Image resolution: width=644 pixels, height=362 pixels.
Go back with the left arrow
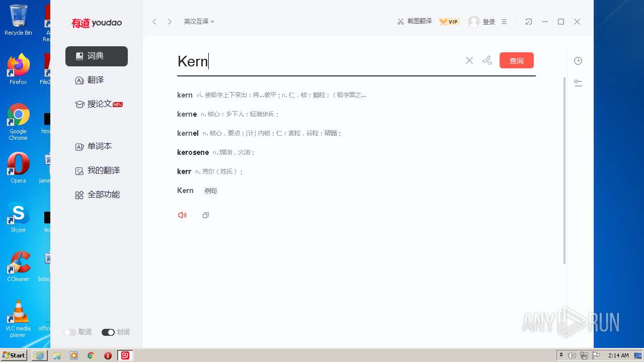154,22
